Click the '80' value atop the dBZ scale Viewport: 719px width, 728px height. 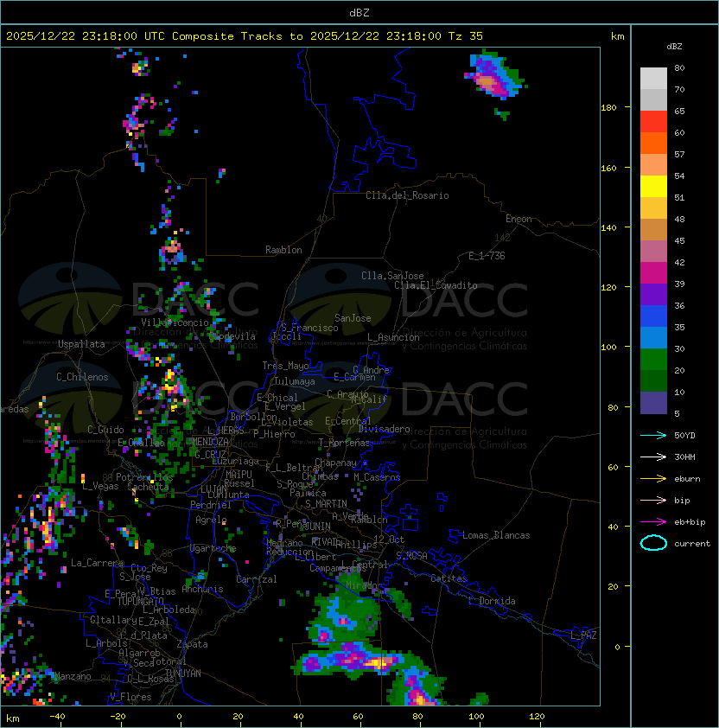(679, 67)
